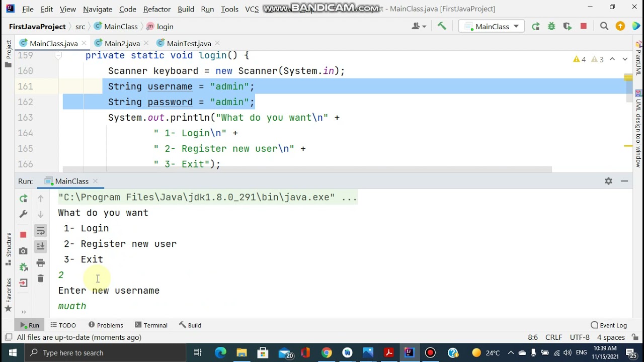The width and height of the screenshot is (644, 362).
Task: Open Search Everywhere magnifier icon
Action: [x=604, y=26]
